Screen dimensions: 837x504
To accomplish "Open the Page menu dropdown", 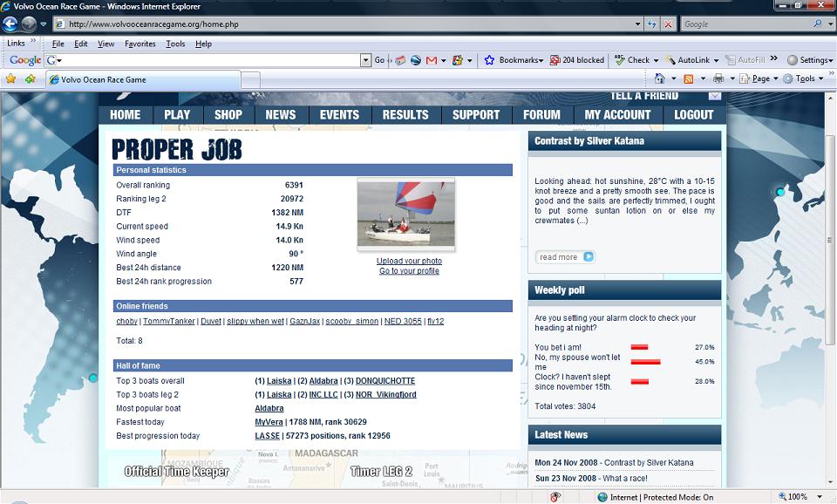I will click(759, 79).
